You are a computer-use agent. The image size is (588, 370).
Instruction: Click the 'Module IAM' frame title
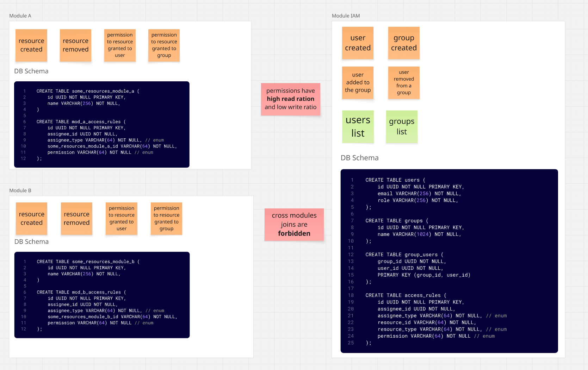tap(346, 16)
